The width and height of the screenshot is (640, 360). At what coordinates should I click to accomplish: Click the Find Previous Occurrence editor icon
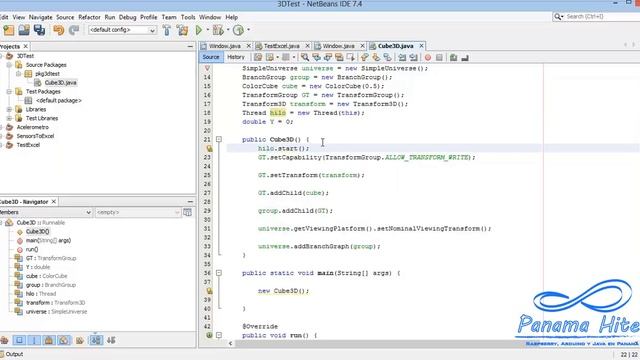[316, 58]
